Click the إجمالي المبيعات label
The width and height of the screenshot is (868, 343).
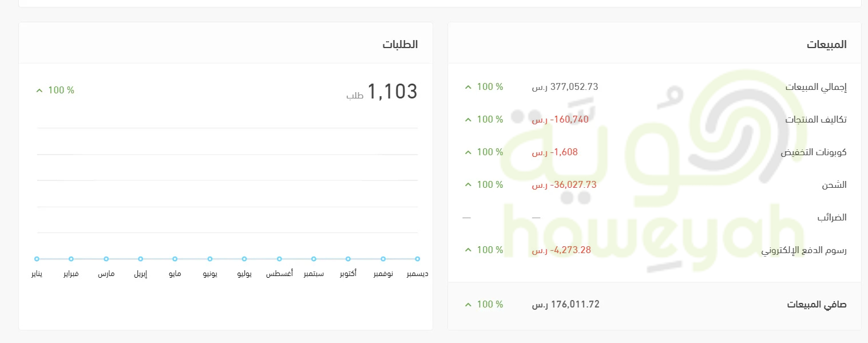816,87
